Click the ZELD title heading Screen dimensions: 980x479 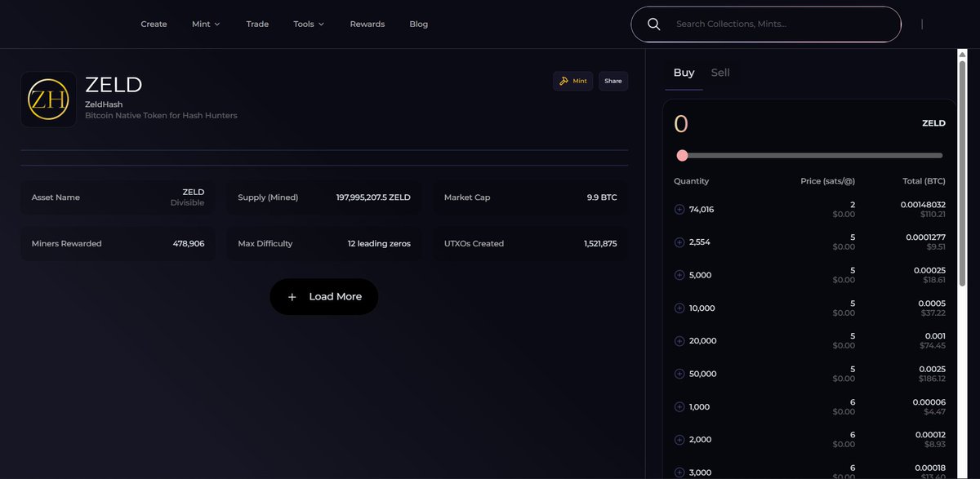point(114,84)
